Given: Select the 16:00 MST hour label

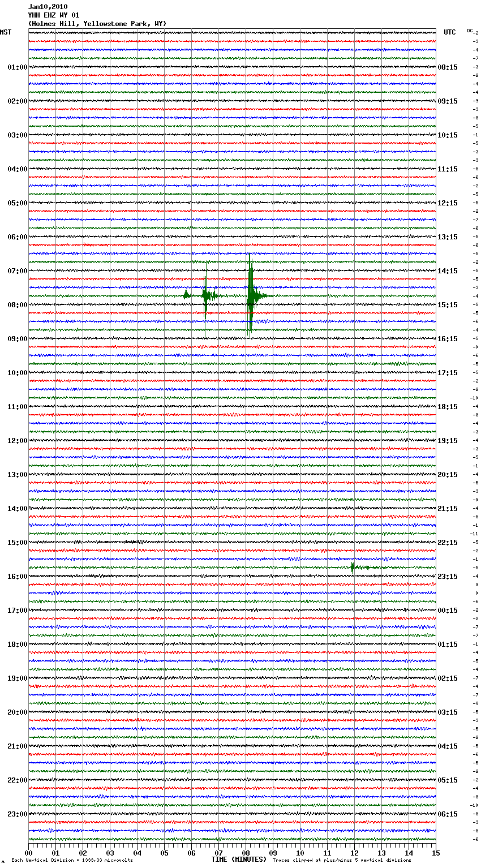Looking at the screenshot, I should click(18, 577).
